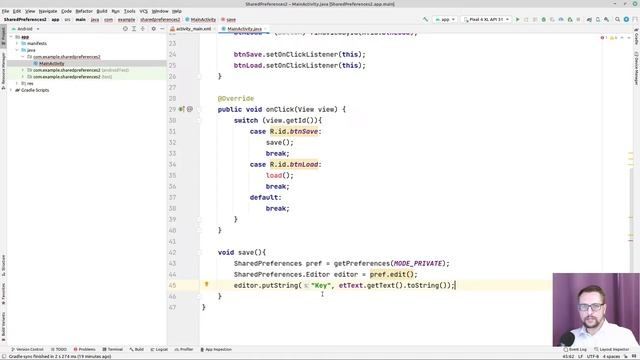Click the Make Project hammer icon
Screen dimensions: 640x360
point(426,19)
